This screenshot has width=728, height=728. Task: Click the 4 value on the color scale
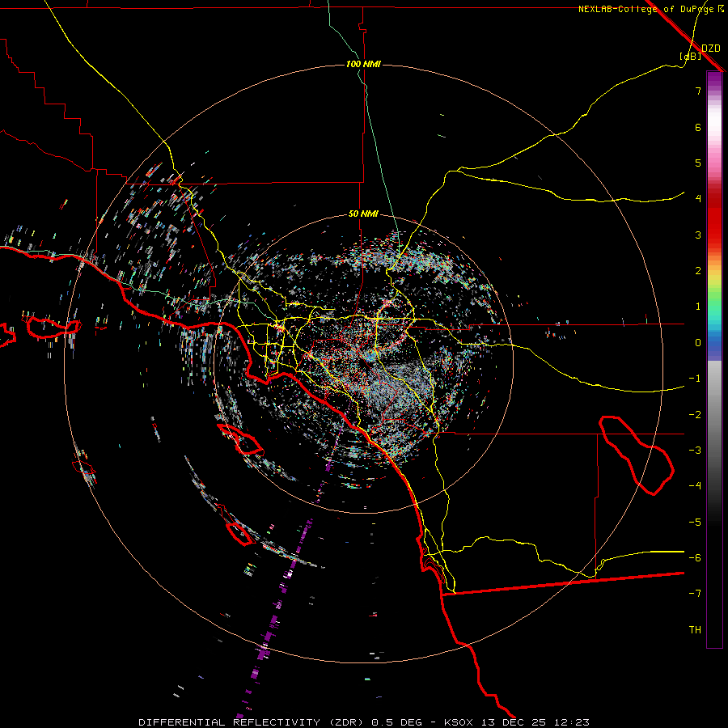point(698,199)
